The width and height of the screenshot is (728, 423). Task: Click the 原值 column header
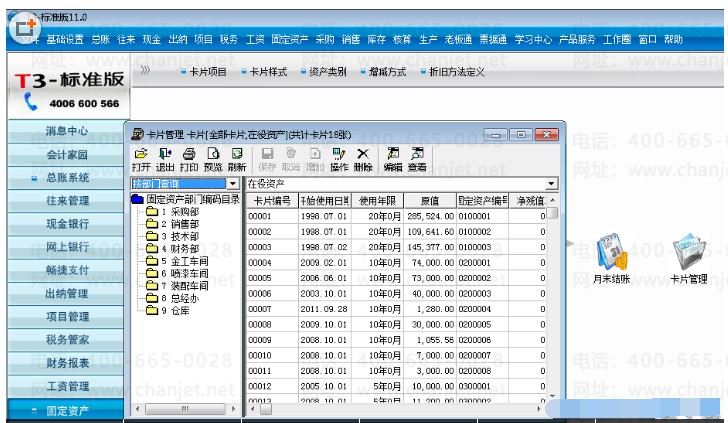click(x=430, y=201)
